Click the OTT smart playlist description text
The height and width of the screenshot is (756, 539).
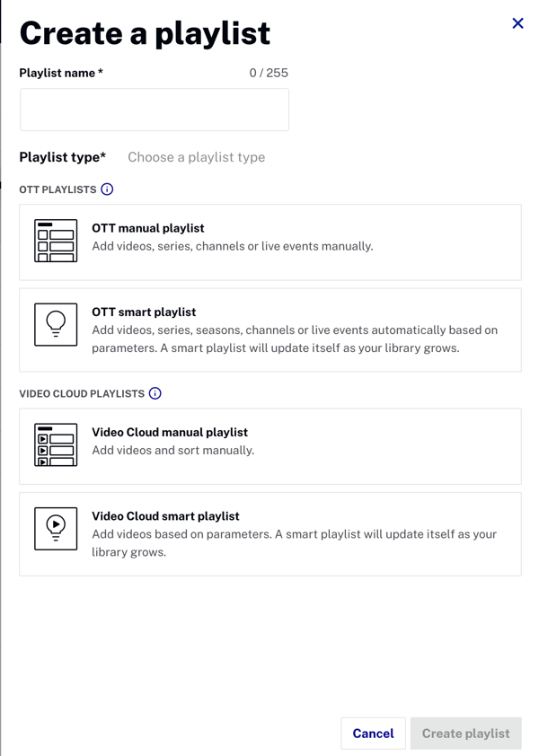[295, 339]
